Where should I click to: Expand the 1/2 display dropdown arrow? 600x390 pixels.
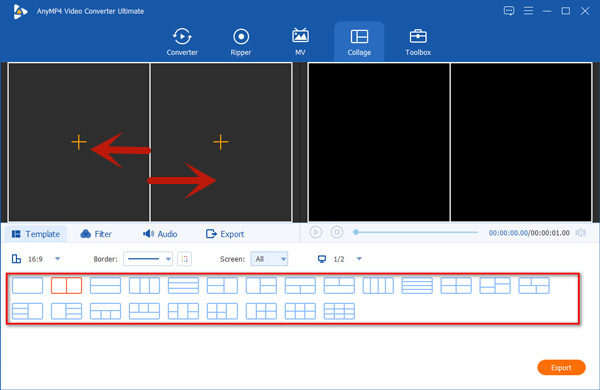[359, 259]
